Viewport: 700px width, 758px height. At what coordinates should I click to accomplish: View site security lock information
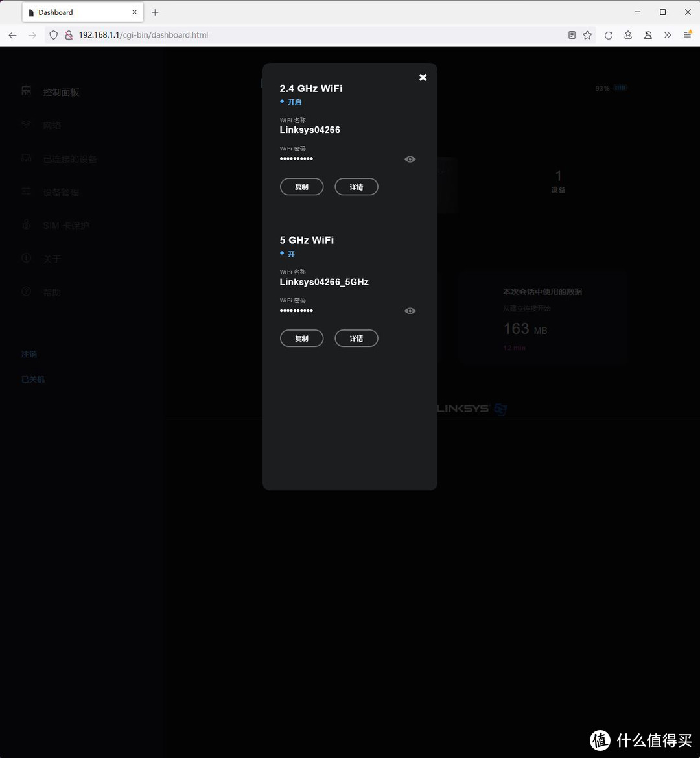(x=69, y=35)
